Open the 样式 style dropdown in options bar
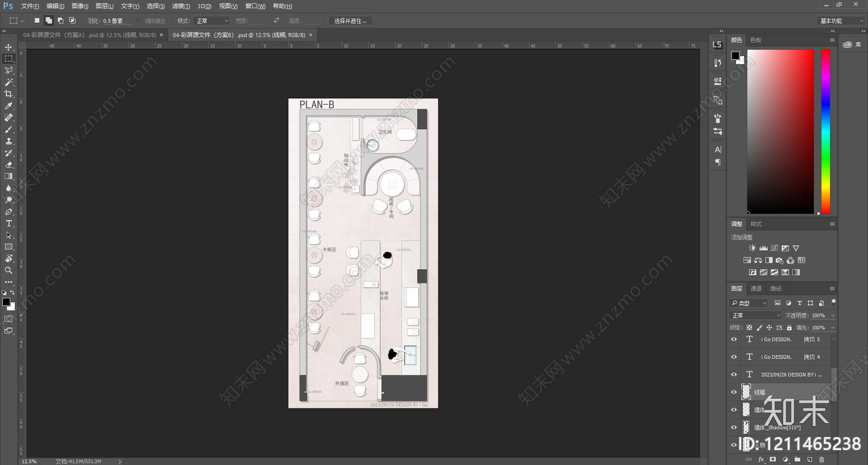 [x=212, y=21]
